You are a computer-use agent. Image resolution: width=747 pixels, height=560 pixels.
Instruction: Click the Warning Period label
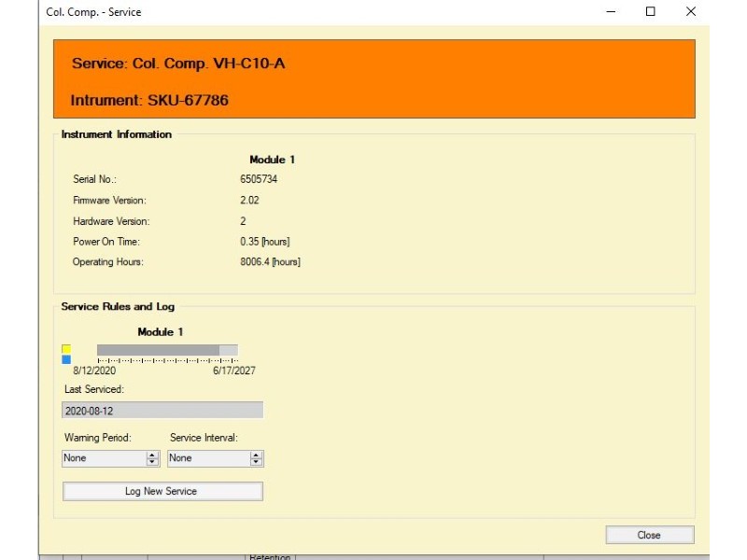click(x=98, y=438)
